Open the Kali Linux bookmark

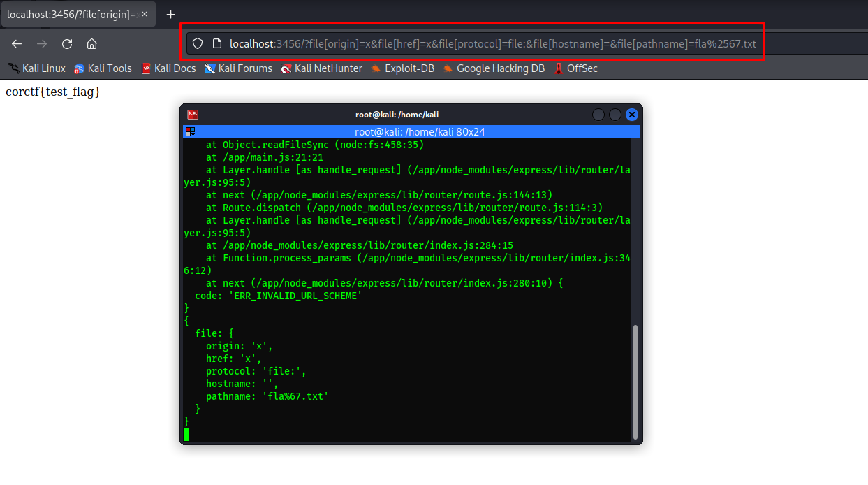pos(37,68)
